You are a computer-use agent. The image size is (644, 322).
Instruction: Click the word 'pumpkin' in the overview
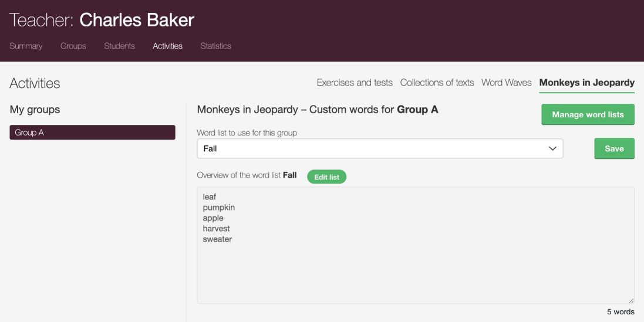pos(218,208)
